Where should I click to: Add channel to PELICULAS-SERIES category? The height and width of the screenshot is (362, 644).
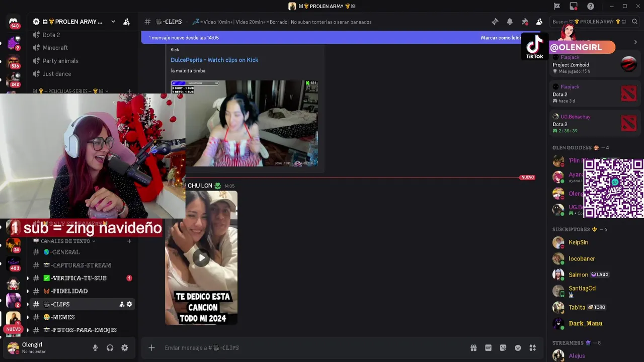pos(129,91)
